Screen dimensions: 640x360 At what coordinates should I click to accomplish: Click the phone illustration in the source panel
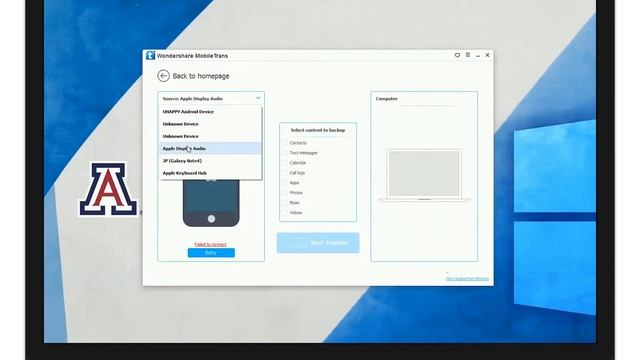(211, 203)
